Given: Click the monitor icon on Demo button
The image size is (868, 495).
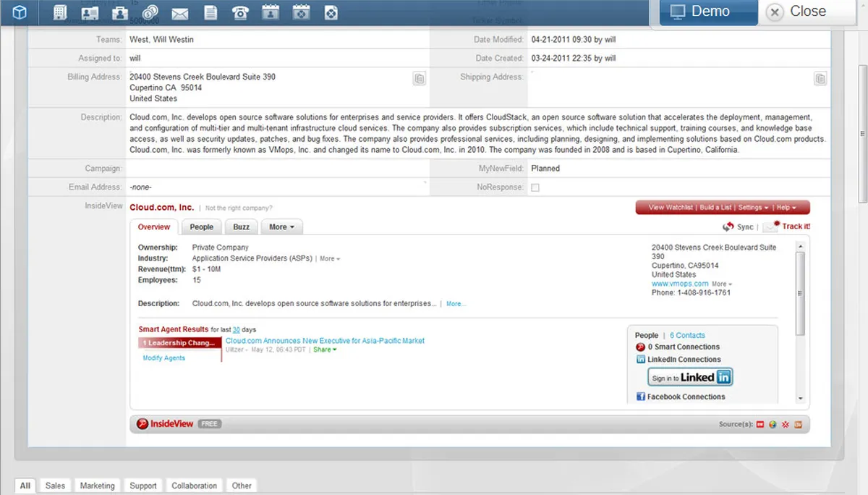Looking at the screenshot, I should tap(677, 12).
